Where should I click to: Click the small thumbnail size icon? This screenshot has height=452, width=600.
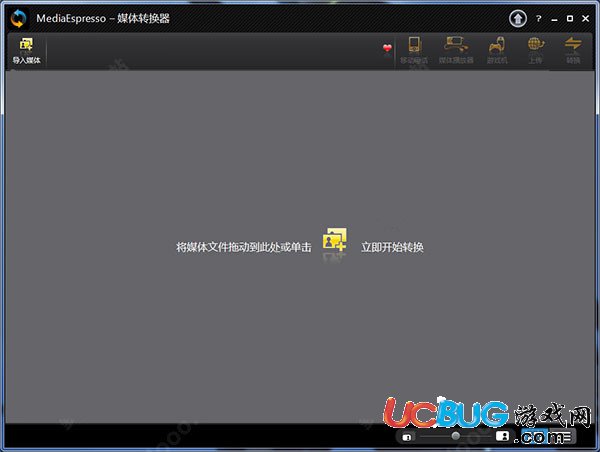point(407,437)
